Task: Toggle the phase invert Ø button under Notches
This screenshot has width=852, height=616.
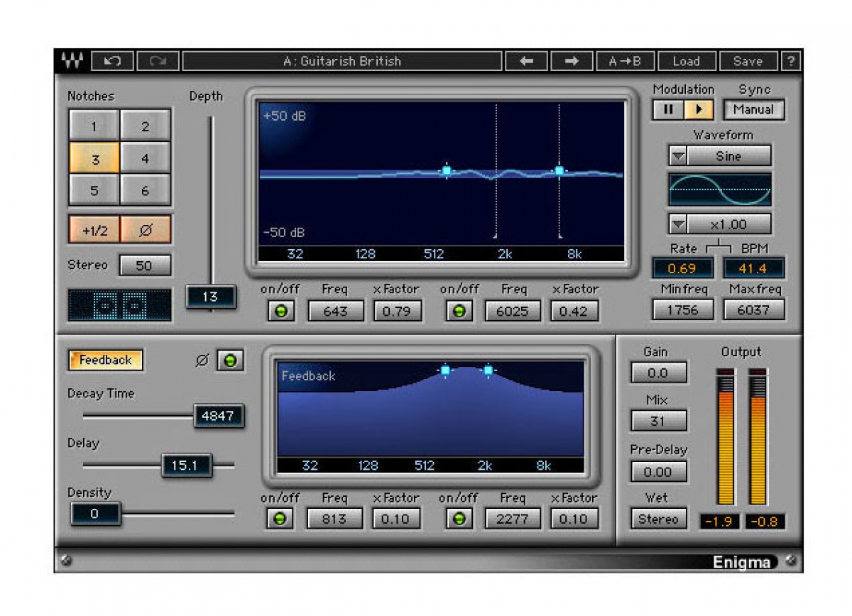Action: click(146, 230)
